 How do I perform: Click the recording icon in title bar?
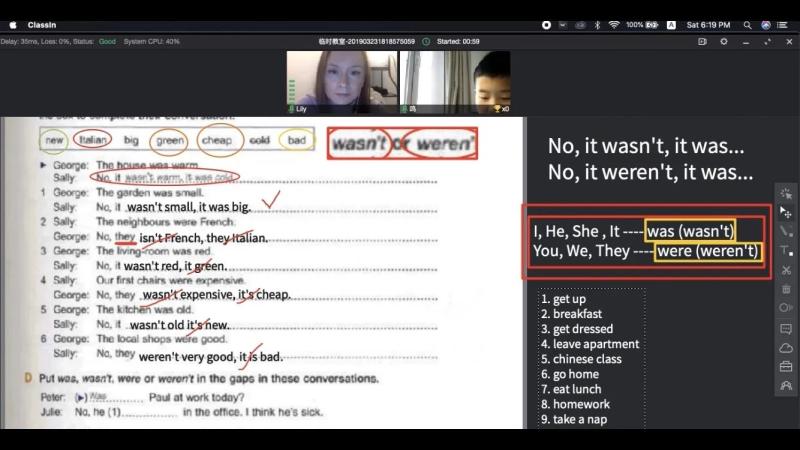[702, 41]
